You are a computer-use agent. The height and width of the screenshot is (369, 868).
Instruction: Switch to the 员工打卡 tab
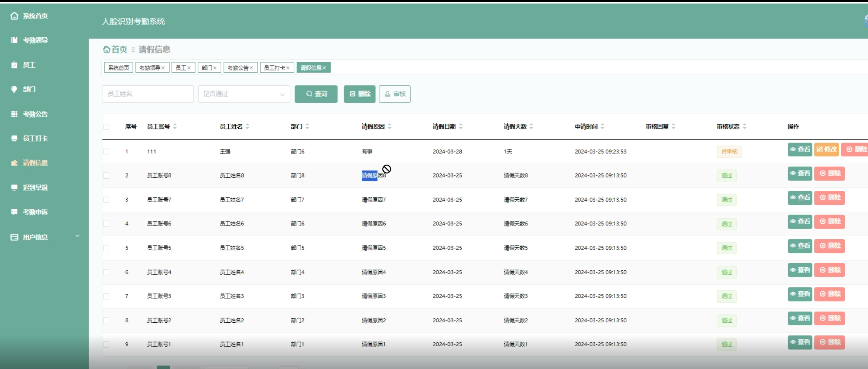coord(274,68)
